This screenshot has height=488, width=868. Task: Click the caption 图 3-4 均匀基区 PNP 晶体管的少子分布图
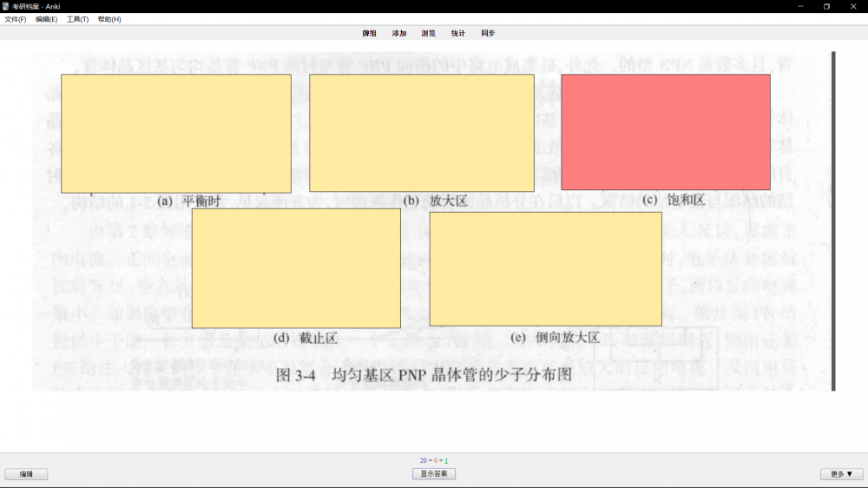424,375
